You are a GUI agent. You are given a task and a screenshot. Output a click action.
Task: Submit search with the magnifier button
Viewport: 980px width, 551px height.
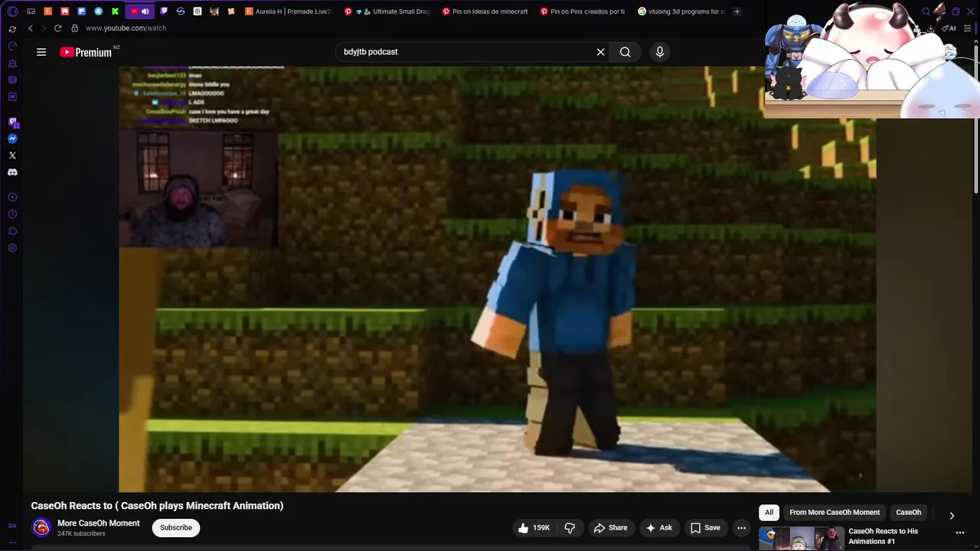click(626, 52)
